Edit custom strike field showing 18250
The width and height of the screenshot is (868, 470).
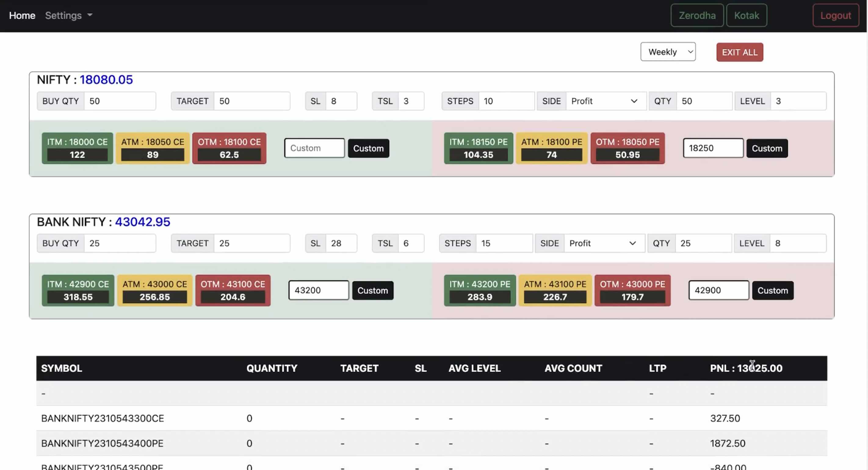pyautogui.click(x=713, y=148)
